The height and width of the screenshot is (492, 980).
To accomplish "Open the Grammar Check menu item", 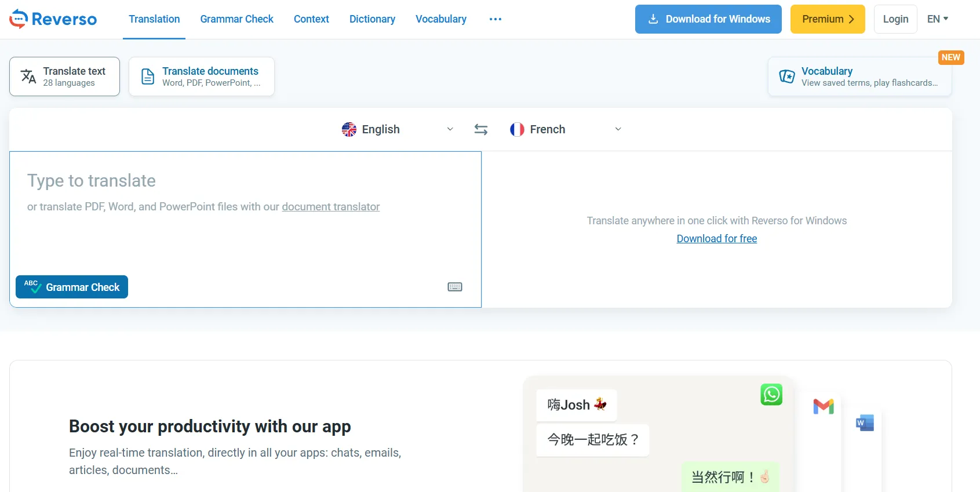I will (236, 19).
